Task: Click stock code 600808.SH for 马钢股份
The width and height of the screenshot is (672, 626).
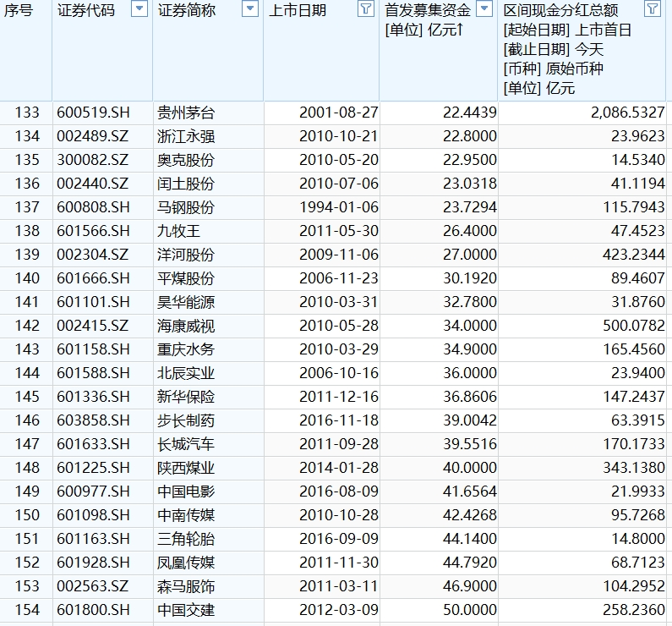Action: [92, 207]
